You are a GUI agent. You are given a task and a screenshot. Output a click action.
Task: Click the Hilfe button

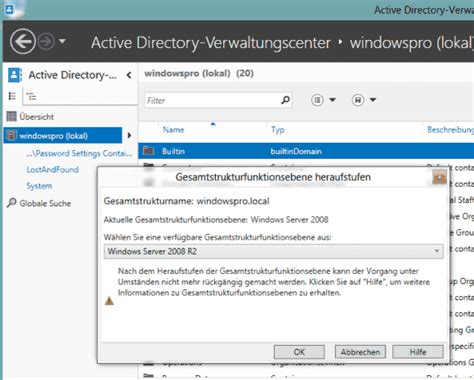pos(418,352)
